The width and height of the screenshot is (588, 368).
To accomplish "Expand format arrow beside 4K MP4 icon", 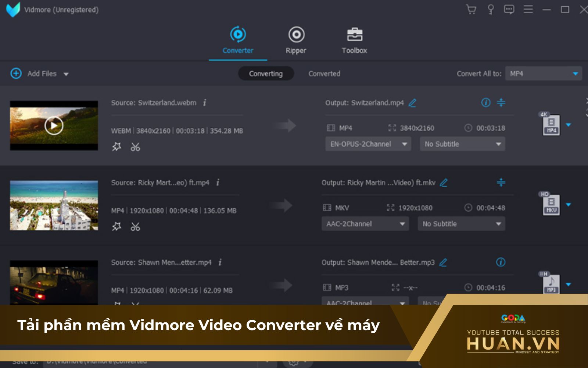I will pos(569,125).
